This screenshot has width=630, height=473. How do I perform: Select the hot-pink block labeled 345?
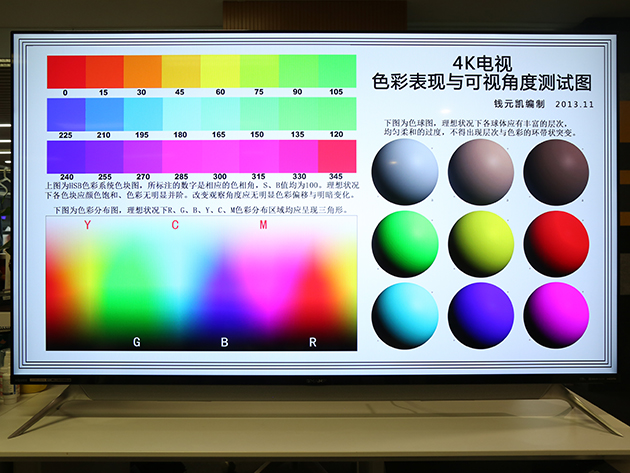click(x=337, y=157)
